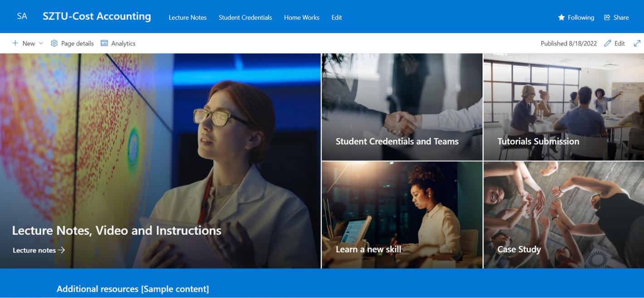Open the Lecture Notes, Video and Instructions hero
Screen dimensions: 644x298
click(160, 161)
